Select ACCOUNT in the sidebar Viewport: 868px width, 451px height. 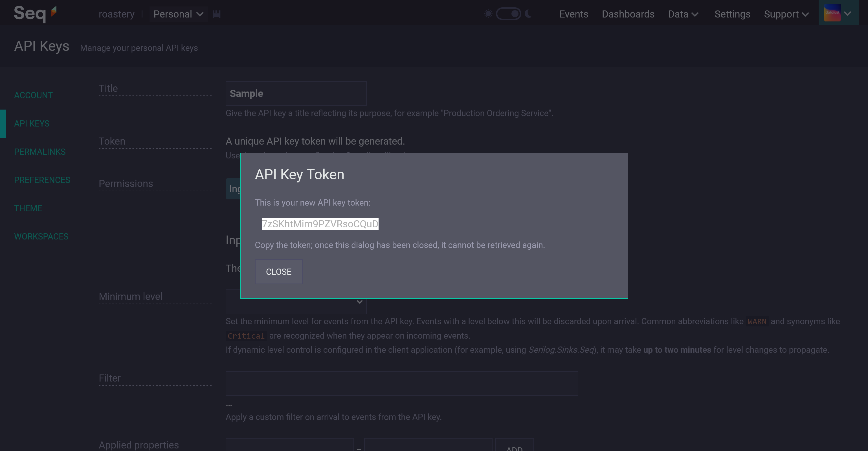33,95
